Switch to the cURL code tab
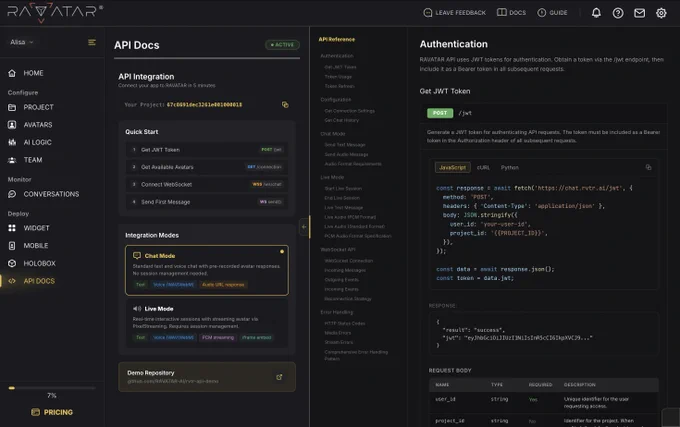The height and width of the screenshot is (427, 680). click(x=483, y=167)
